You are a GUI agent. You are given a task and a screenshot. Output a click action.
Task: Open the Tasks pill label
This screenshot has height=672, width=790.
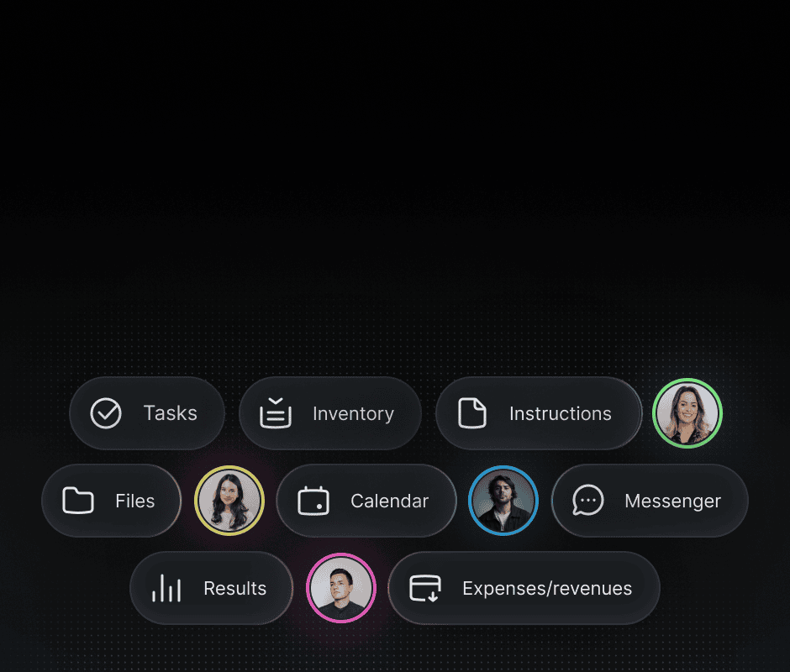pos(171,413)
